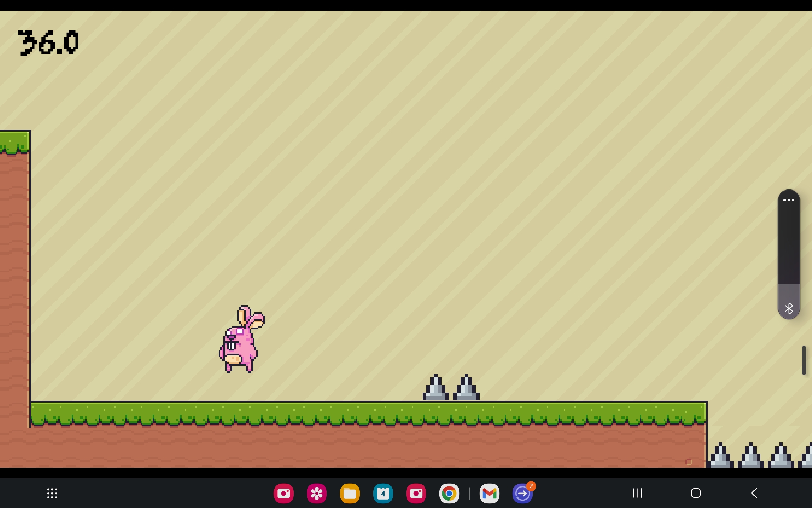Viewport: 812px width, 508px height.
Task: Open the yellow My Files folder app
Action: click(x=350, y=493)
